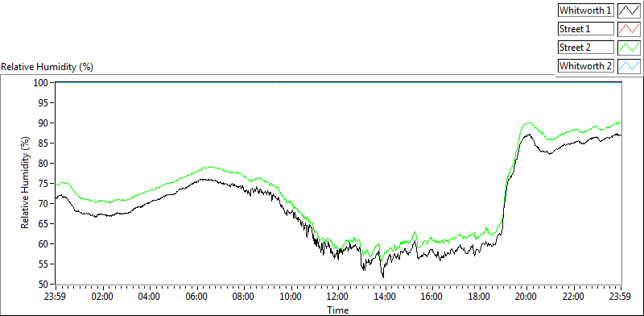This screenshot has width=644, height=316.
Task: Click the Whitworth 1 black line icon
Action: click(x=629, y=10)
